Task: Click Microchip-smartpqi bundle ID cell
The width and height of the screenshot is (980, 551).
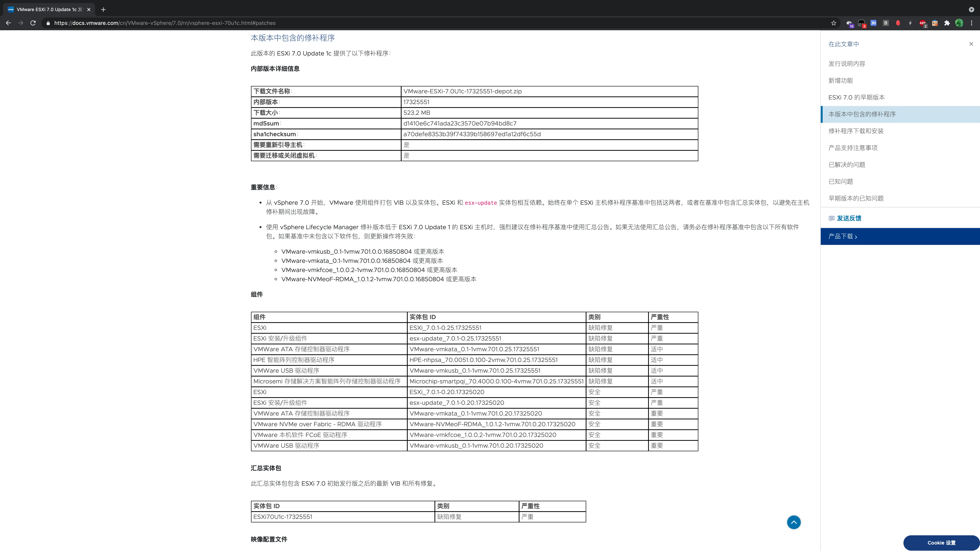Action: (x=496, y=381)
